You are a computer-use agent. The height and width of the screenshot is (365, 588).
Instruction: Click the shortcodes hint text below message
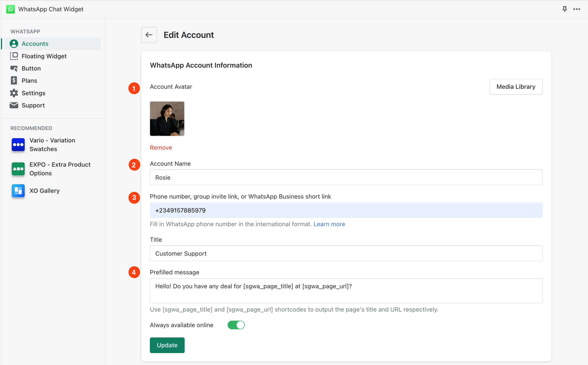click(x=294, y=310)
